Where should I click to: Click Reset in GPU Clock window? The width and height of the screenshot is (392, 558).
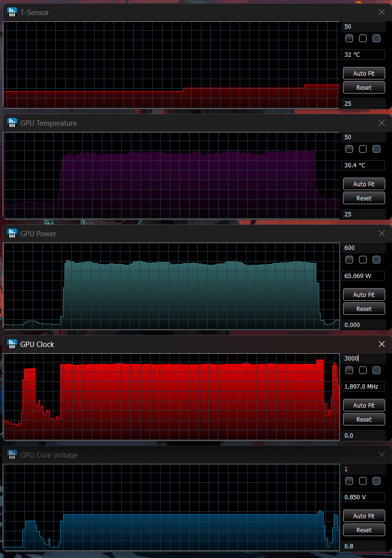364,420
